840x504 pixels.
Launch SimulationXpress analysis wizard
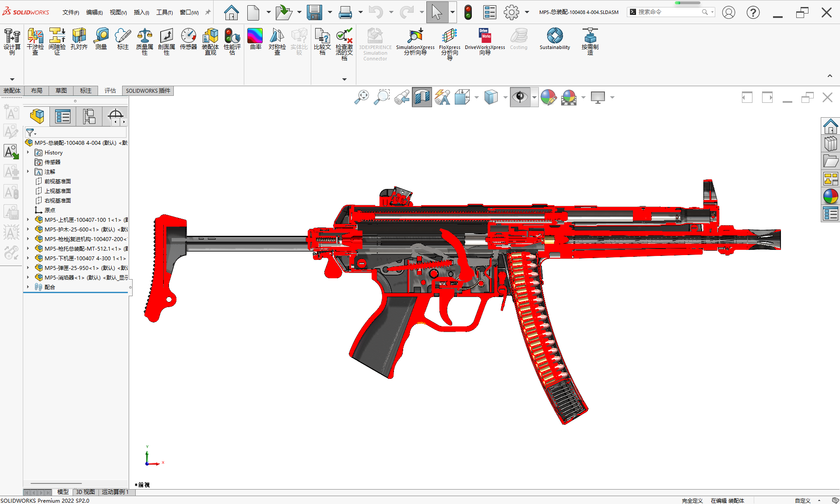[x=415, y=41]
